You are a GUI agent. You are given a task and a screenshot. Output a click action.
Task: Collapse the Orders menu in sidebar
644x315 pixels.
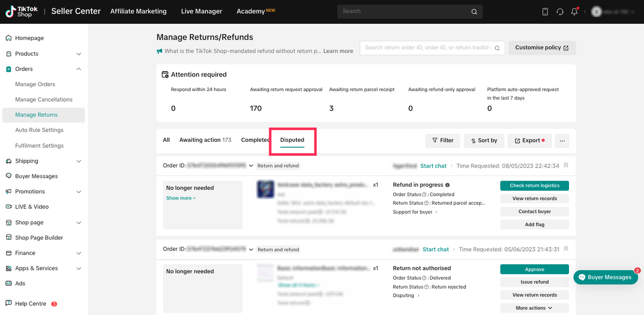[x=78, y=69]
